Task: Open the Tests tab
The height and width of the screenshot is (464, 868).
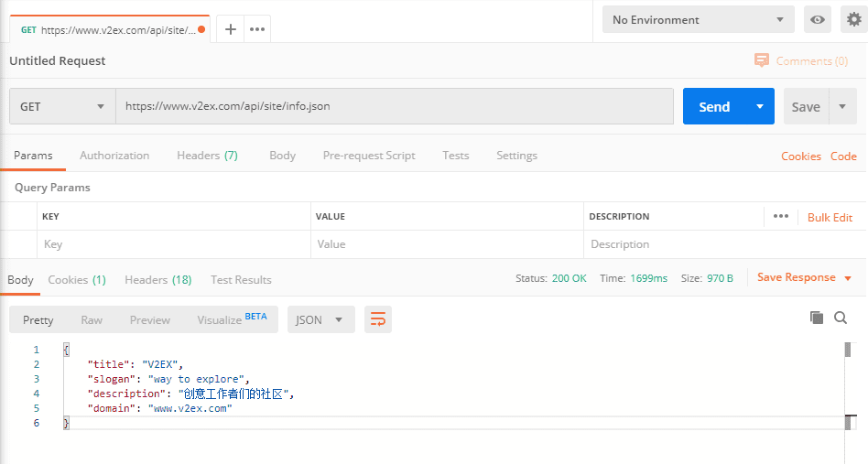Action: [456, 156]
